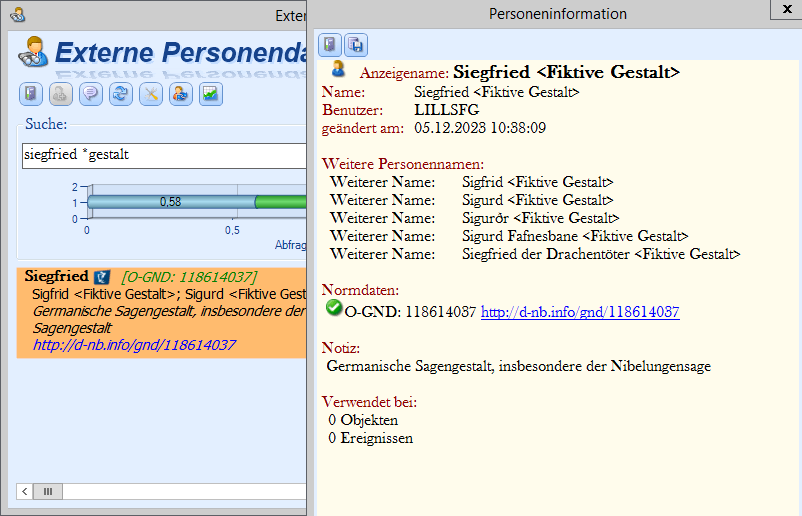This screenshot has width=802, height=516.
Task: Click the green bar segment in the chart
Action: coord(281,202)
